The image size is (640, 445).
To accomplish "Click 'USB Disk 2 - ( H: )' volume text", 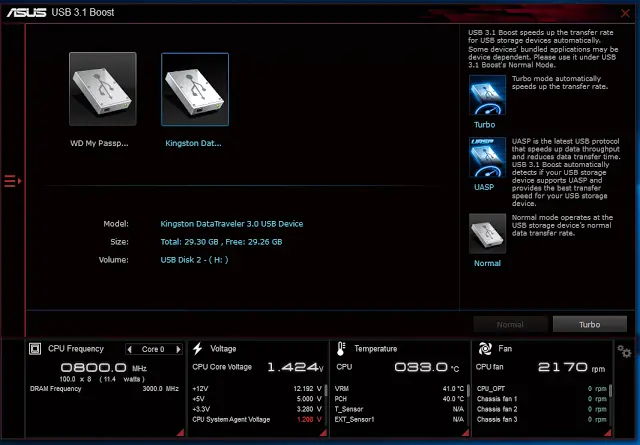I will tap(194, 260).
